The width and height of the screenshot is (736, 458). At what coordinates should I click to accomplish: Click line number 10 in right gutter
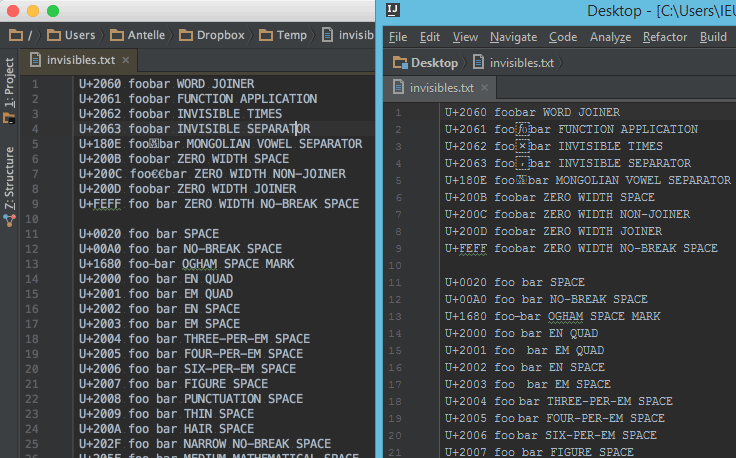[x=395, y=266]
